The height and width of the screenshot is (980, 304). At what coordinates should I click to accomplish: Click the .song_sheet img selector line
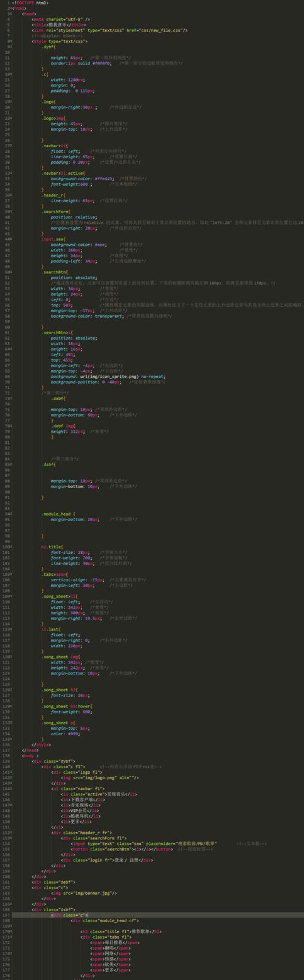tap(61, 656)
